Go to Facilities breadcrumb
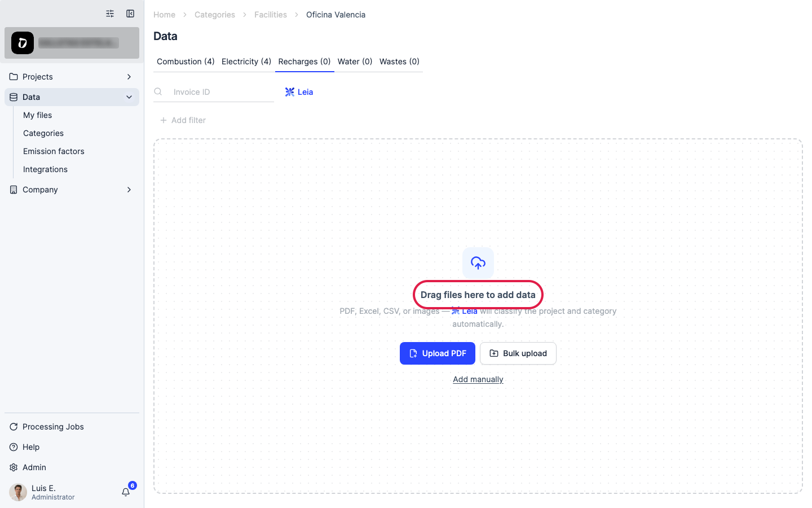Image resolution: width=812 pixels, height=508 pixels. (x=271, y=15)
